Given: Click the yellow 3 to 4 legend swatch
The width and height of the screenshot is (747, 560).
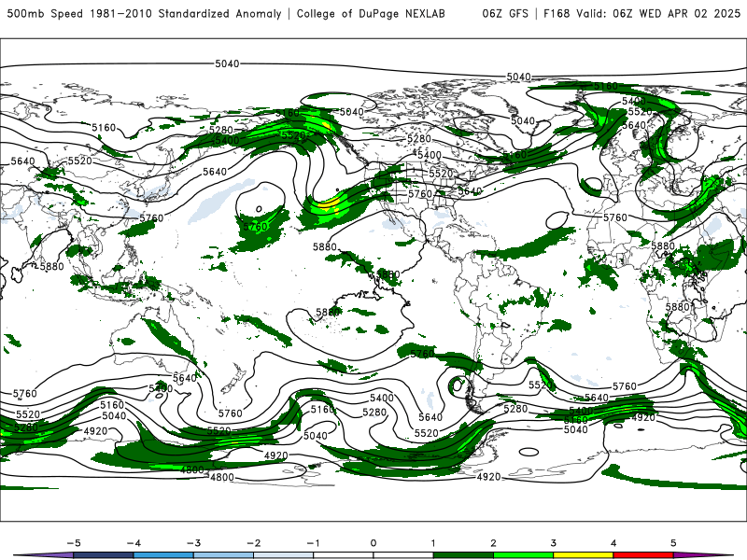Looking at the screenshot, I should point(583,555).
